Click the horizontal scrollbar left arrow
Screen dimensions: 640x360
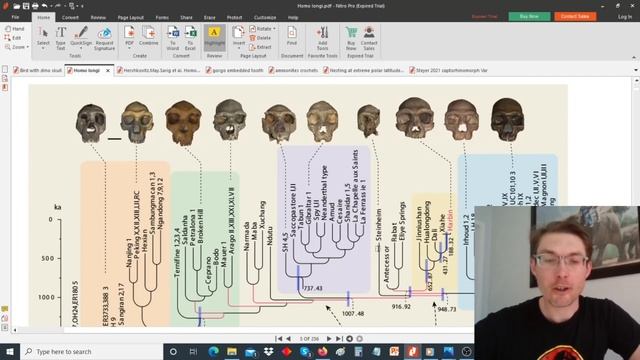tap(15, 330)
